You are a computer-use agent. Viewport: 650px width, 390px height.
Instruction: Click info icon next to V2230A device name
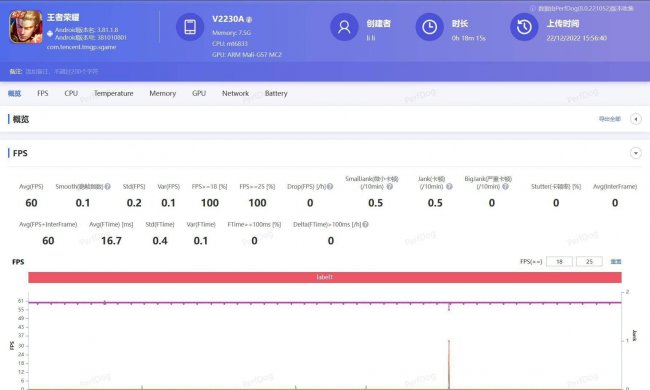(249, 19)
